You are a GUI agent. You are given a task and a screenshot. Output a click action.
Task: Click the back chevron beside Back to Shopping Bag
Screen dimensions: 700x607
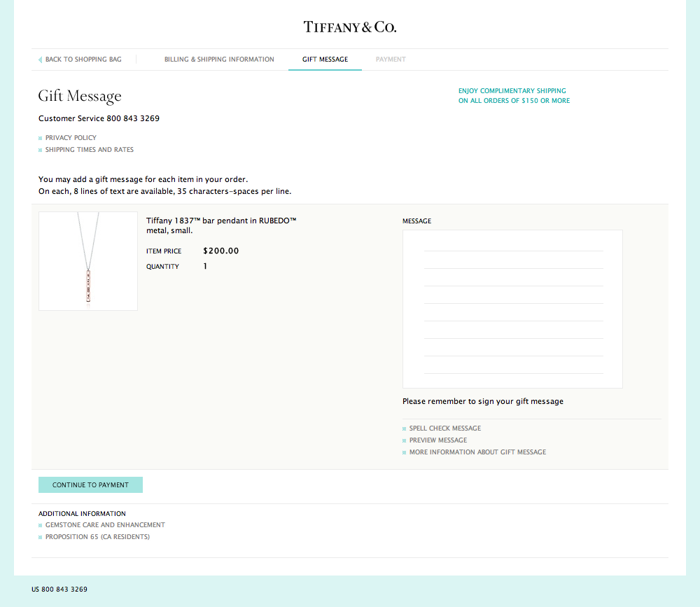40,60
